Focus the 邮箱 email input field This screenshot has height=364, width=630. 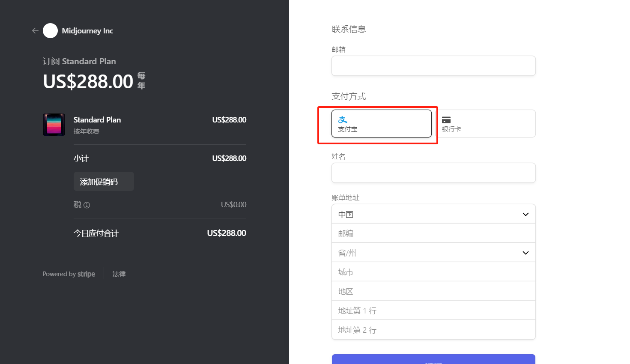(433, 66)
